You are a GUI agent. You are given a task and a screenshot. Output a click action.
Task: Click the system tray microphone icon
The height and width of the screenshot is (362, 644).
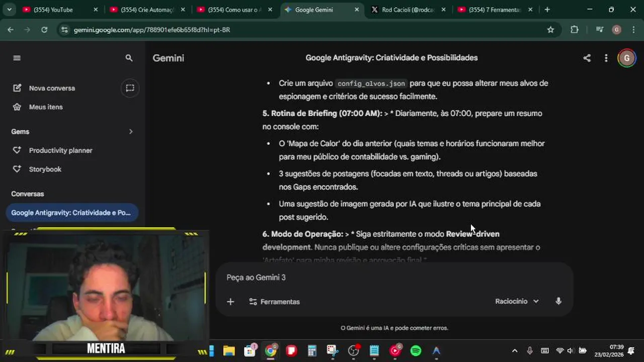(x=529, y=351)
